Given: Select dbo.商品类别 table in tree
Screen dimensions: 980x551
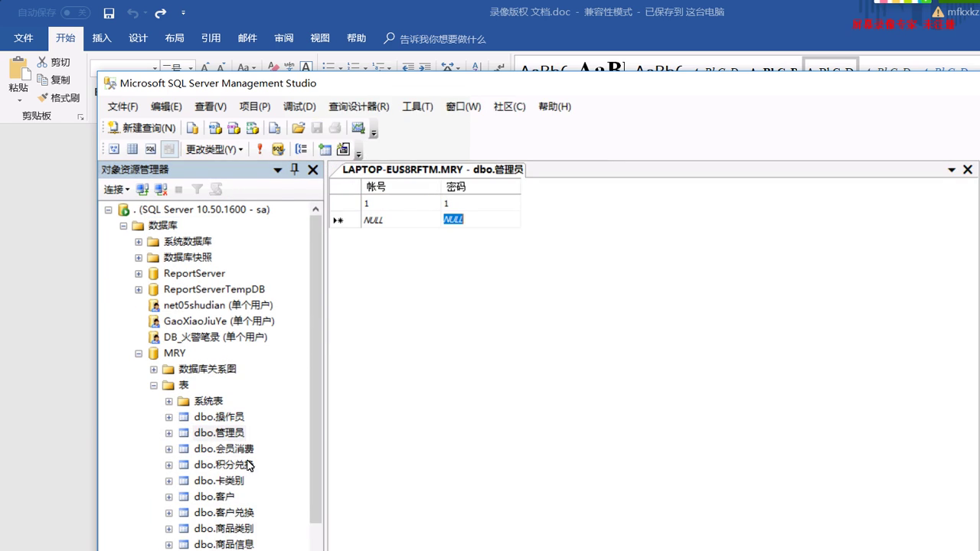Looking at the screenshot, I should (224, 529).
